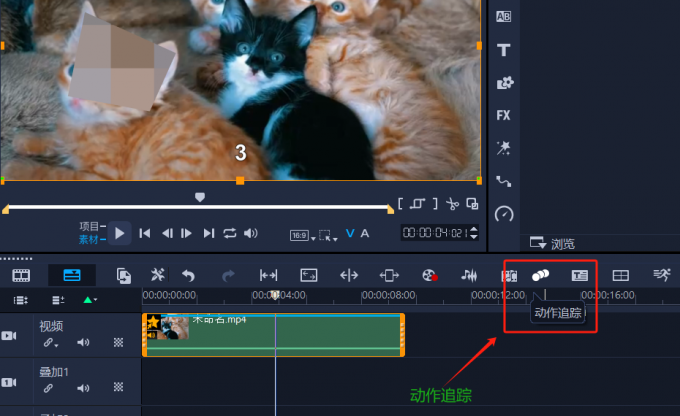
Task: Open the 16:9 aspect ratio dropdown
Action: [302, 236]
